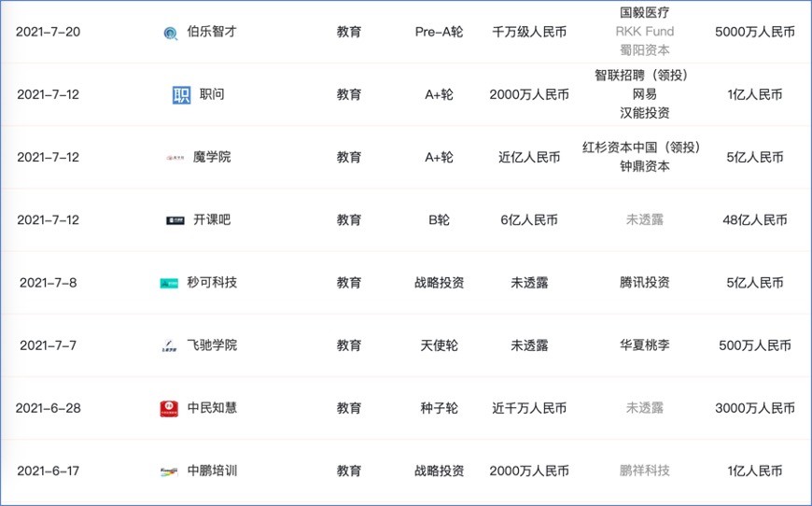The image size is (812, 506).
Task: Open the 中民知慧 company link
Action: 212,408
